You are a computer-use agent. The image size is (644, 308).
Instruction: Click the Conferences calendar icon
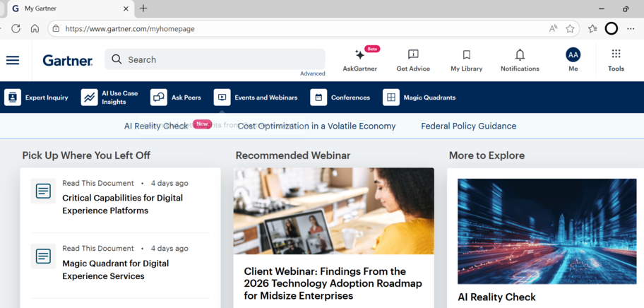click(318, 97)
